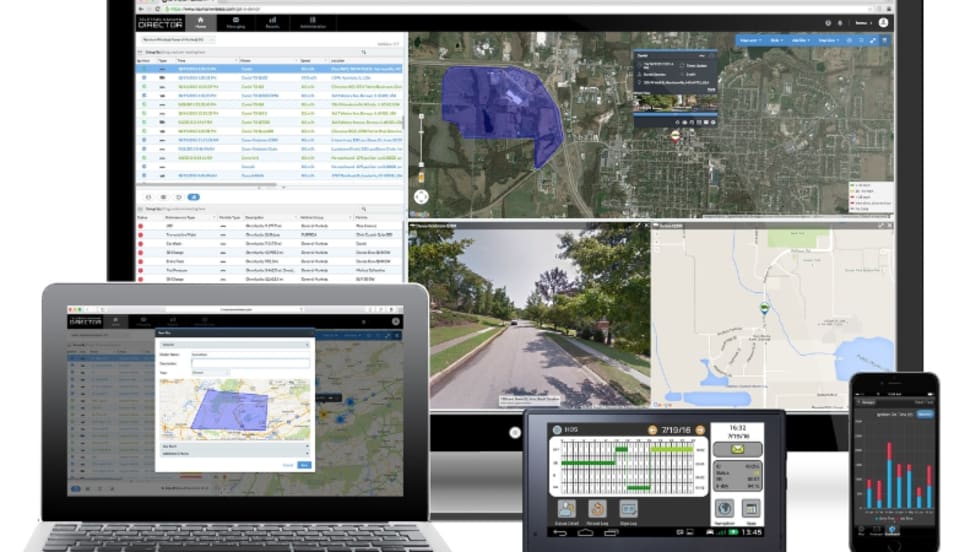This screenshot has width=980, height=552.
Task: Tick the checkbox of the second vehicle table row
Action: click(x=145, y=78)
